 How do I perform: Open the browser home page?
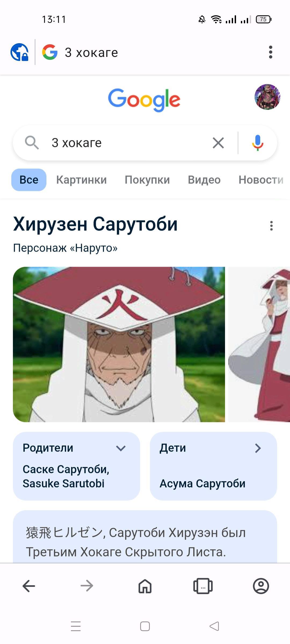tap(145, 586)
